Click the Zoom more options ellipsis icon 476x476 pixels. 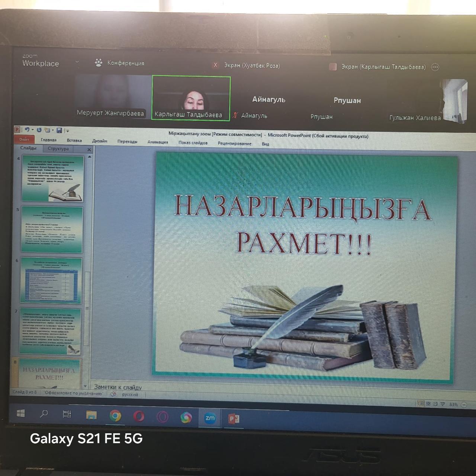point(435,67)
